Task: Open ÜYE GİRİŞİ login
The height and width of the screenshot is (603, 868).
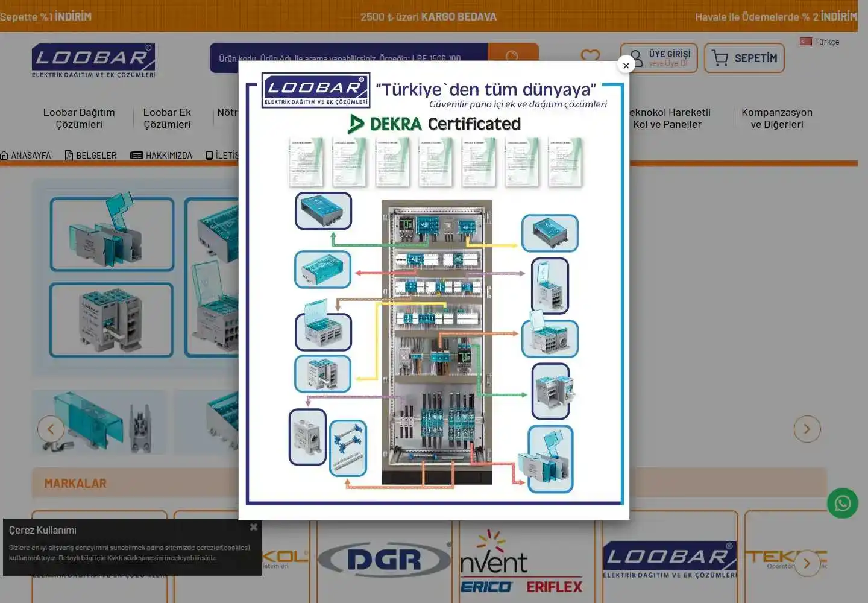Action: point(659,58)
